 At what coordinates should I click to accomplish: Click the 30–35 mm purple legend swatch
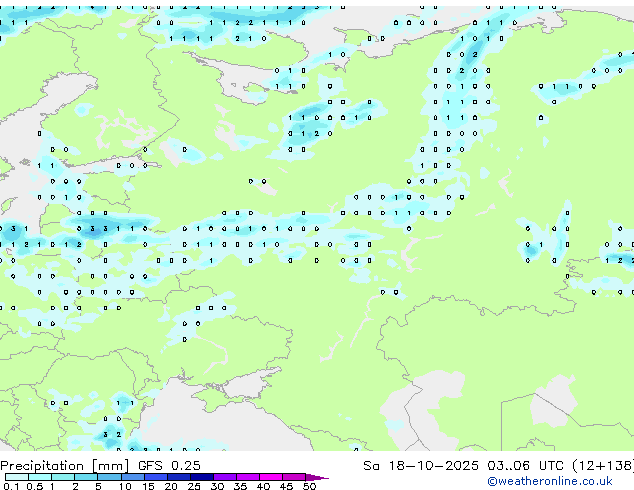[225, 477]
